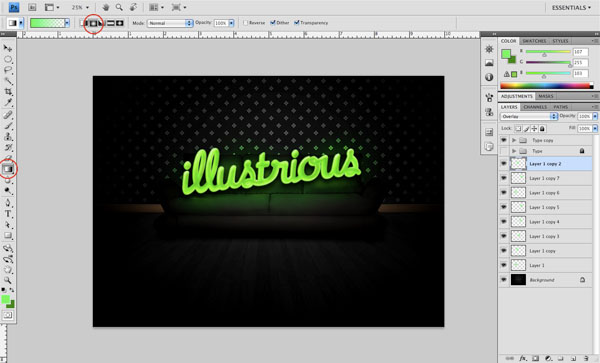Screen dimensions: 600x363
Task: Select the Horizontal Type tool
Action: point(8,214)
